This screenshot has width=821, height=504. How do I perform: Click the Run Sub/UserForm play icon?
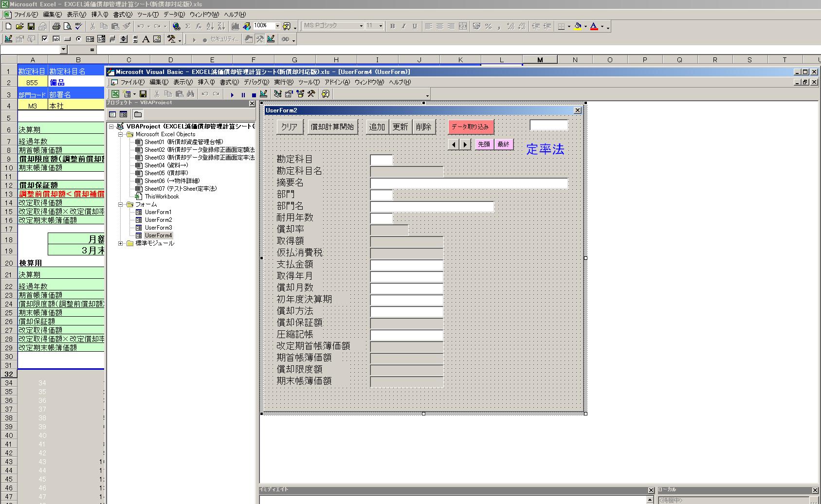(x=232, y=94)
